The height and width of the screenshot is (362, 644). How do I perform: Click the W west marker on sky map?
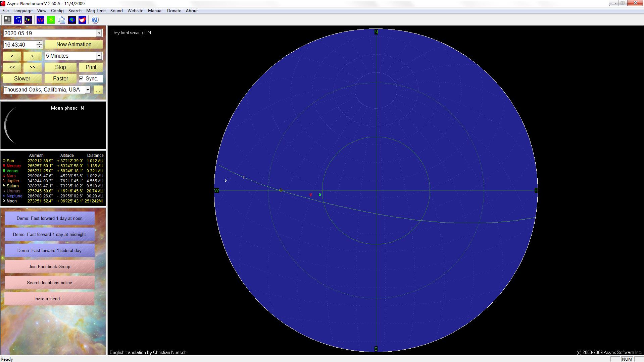216,190
